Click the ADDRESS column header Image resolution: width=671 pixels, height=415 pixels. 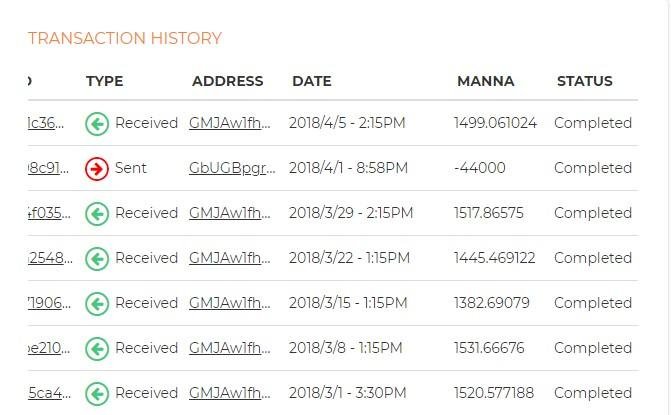[x=227, y=81]
